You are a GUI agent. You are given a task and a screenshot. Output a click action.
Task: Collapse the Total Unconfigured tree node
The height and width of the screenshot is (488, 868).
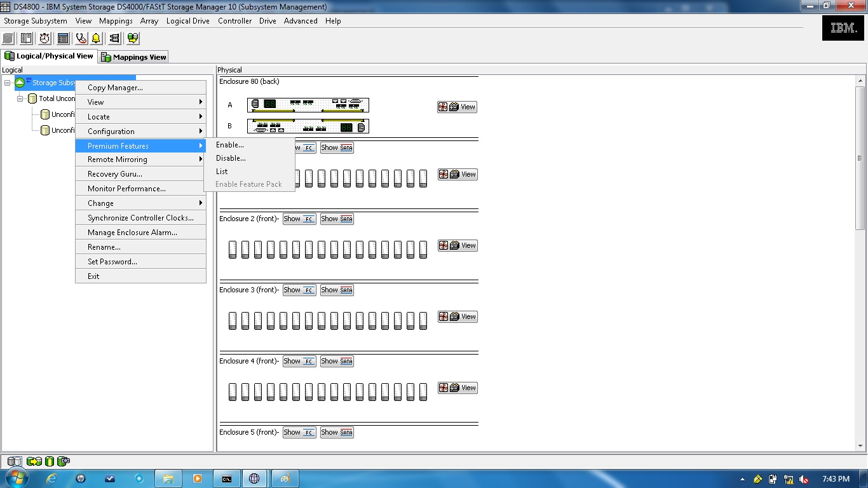(20, 98)
